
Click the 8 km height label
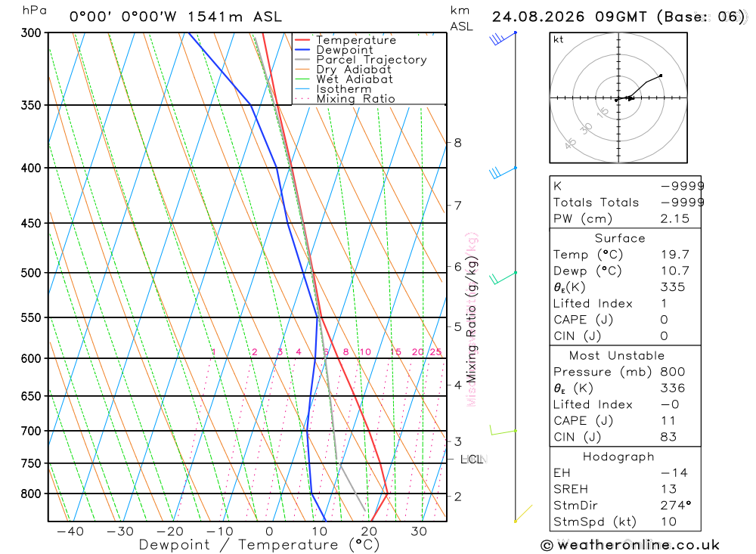pos(457,143)
